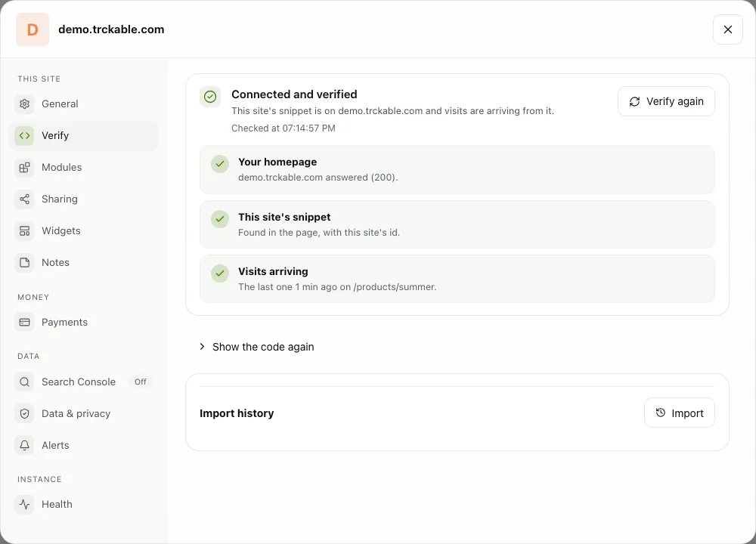Click the Connected and verified heading

294,94
